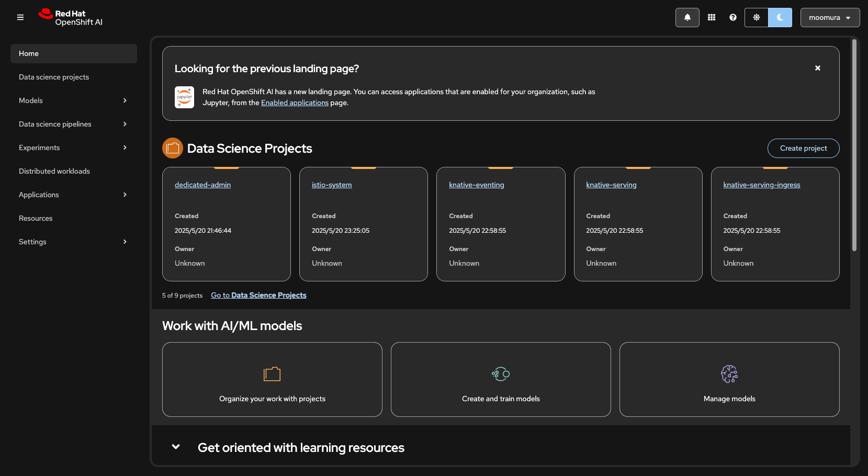Click the Red Hat OpenShift AI logo

pyautogui.click(x=71, y=17)
